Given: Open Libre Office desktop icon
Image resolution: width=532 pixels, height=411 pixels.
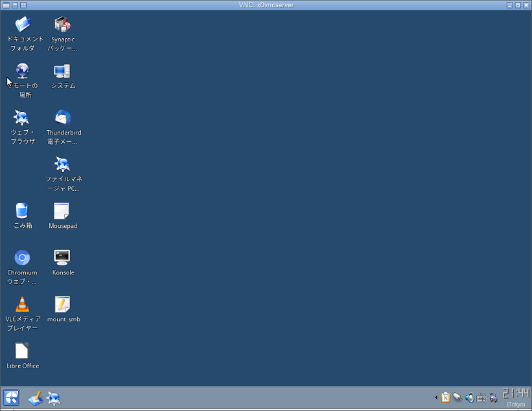Looking at the screenshot, I should pyautogui.click(x=22, y=351).
